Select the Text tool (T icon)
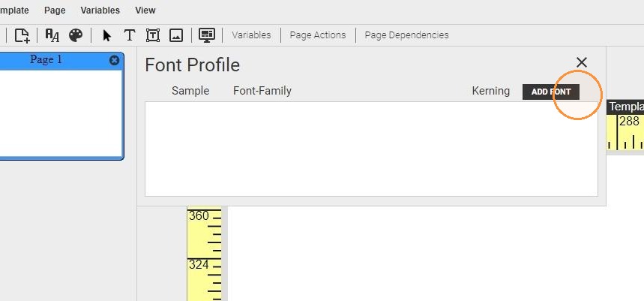 [x=130, y=35]
